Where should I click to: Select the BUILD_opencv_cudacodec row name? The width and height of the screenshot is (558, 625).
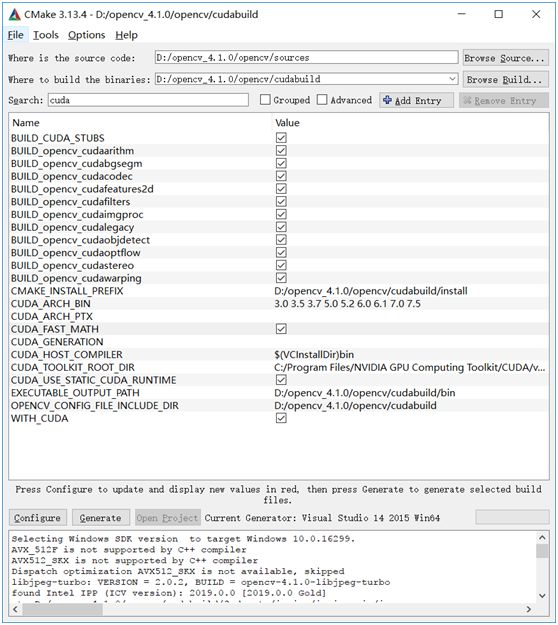[72, 176]
